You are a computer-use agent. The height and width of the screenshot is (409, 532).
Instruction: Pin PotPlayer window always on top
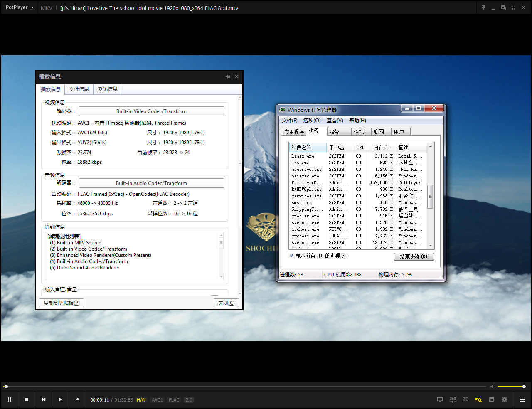[x=483, y=8]
